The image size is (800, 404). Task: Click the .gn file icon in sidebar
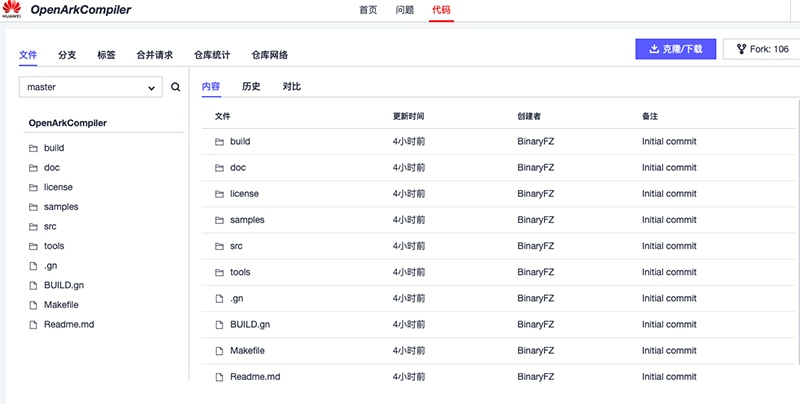tap(33, 266)
